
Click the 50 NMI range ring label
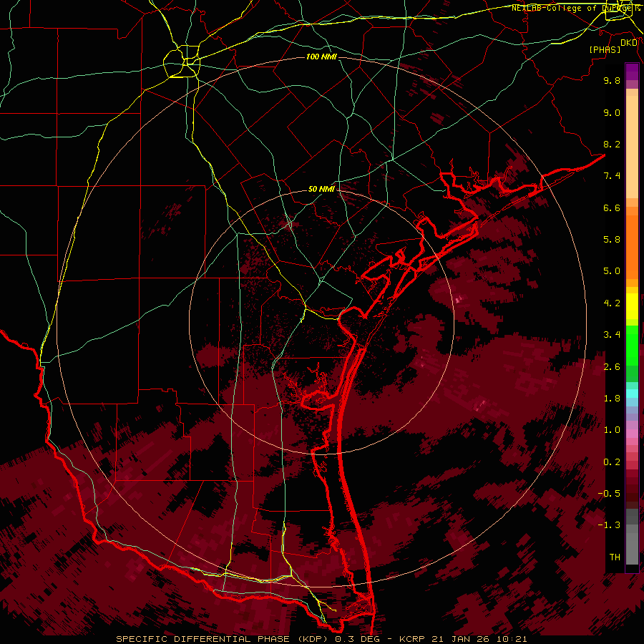click(321, 189)
